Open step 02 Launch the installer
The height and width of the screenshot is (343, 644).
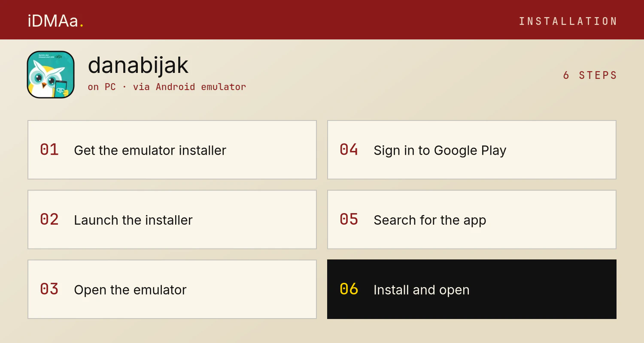(172, 220)
